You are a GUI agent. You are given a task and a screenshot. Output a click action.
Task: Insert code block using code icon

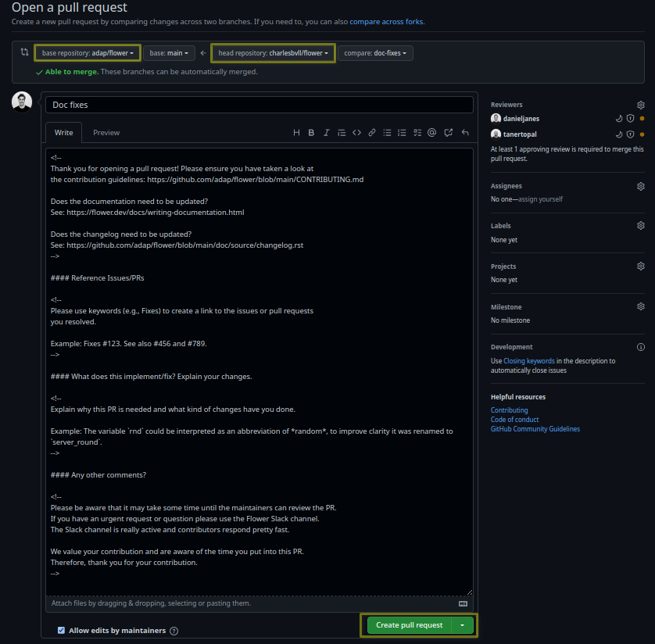356,133
